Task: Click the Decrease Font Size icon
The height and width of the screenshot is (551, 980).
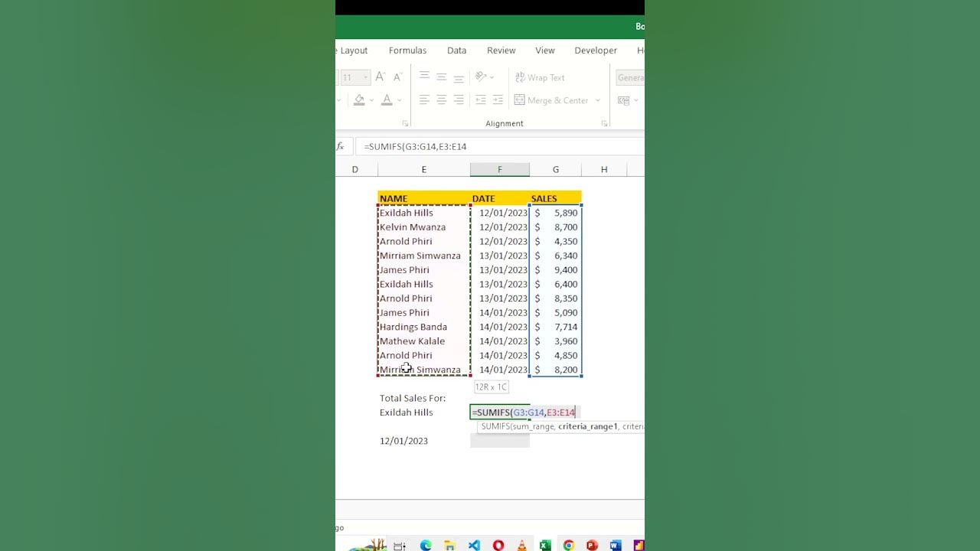Action: pos(397,77)
